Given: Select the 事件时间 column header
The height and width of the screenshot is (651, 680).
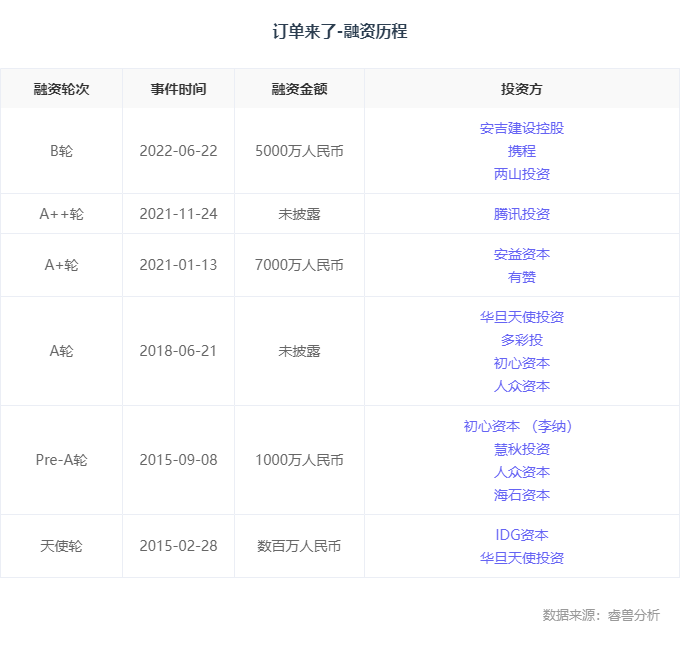Looking at the screenshot, I should point(178,89).
